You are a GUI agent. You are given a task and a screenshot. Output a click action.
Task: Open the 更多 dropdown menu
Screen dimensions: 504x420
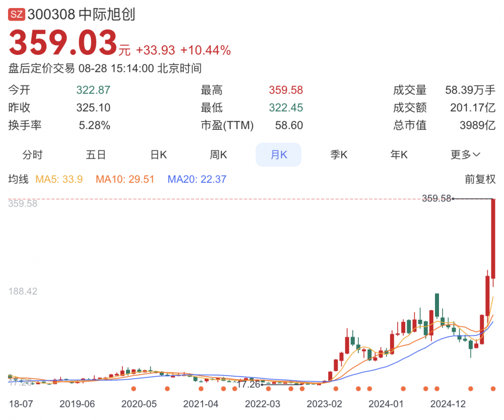[x=465, y=155]
